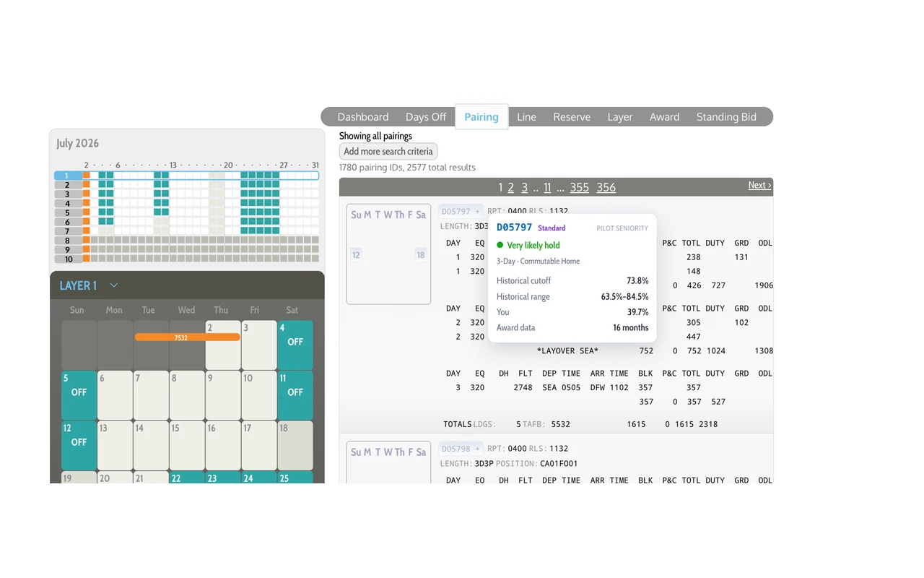Toggle the July 12 OFF day cell
The width and height of the screenshot is (924, 578).
point(79,446)
